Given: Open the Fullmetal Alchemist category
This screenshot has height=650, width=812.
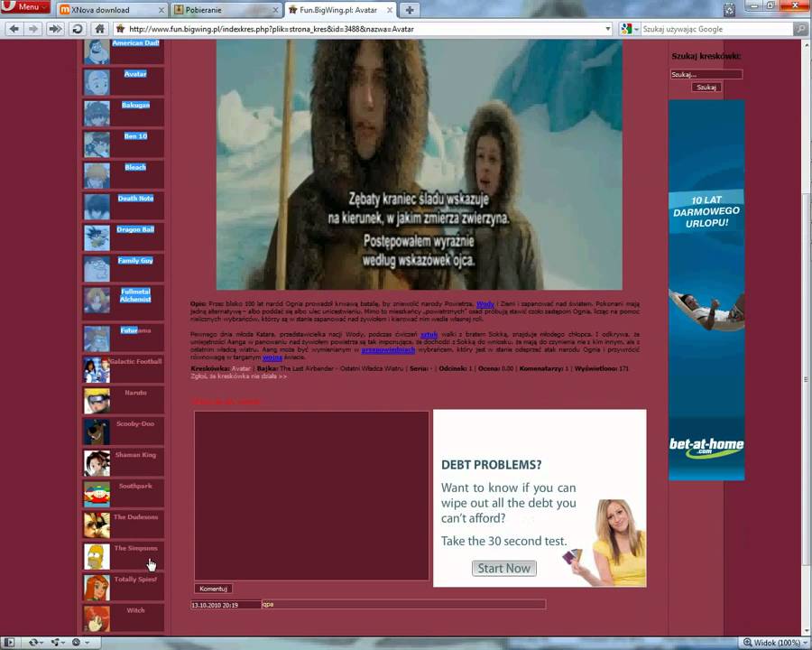Looking at the screenshot, I should click(x=135, y=295).
